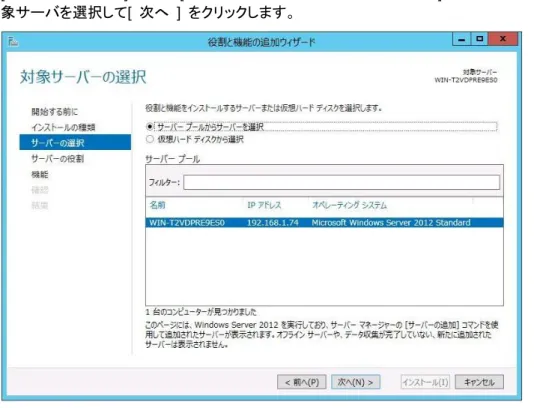Close the wizard window

pyautogui.click(x=503, y=39)
